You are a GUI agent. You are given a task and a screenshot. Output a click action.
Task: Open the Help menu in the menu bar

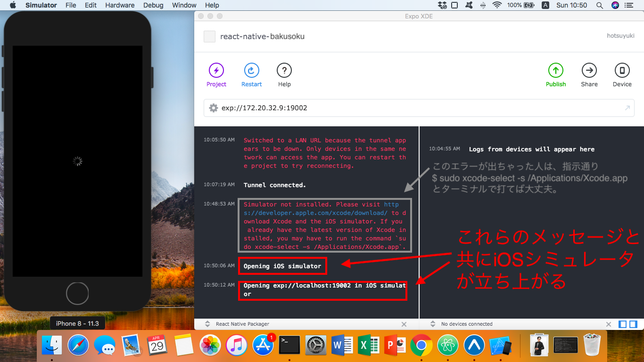click(212, 5)
